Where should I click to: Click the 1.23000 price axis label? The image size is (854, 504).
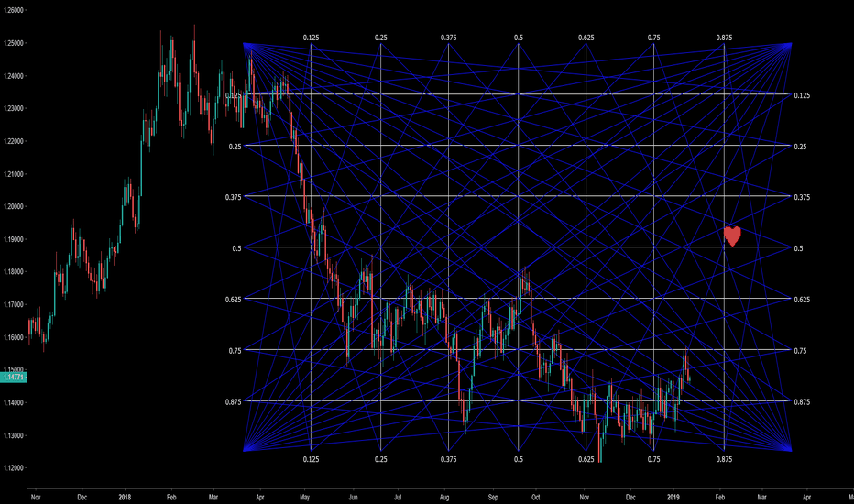click(13, 108)
